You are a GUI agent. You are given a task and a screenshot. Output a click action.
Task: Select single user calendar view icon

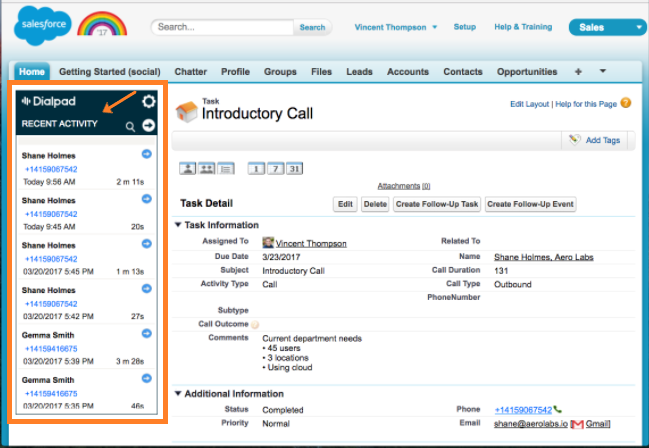pyautogui.click(x=187, y=169)
